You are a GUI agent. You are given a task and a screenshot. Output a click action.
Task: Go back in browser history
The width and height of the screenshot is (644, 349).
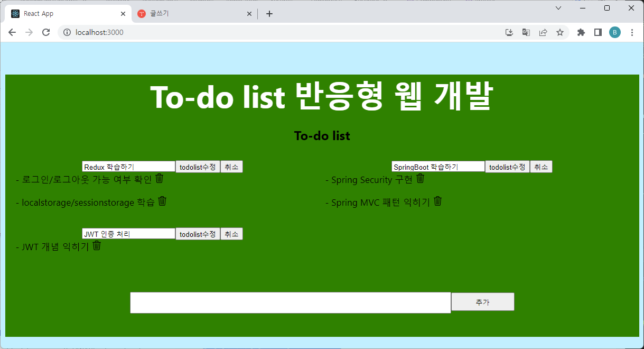tap(12, 32)
